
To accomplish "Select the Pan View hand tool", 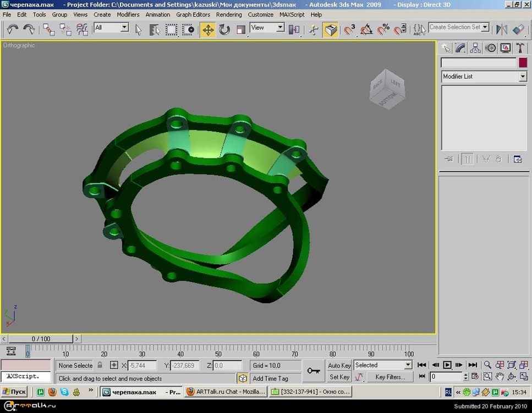I will coord(500,376).
